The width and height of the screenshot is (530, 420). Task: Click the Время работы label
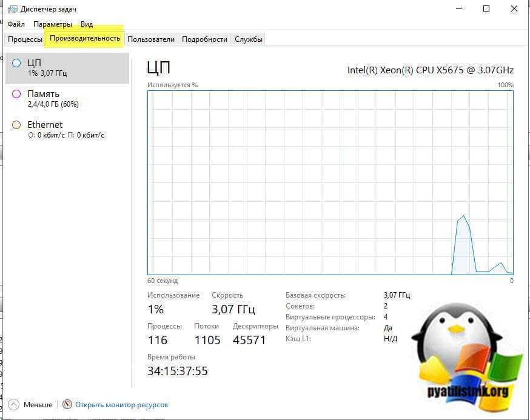[x=171, y=357]
